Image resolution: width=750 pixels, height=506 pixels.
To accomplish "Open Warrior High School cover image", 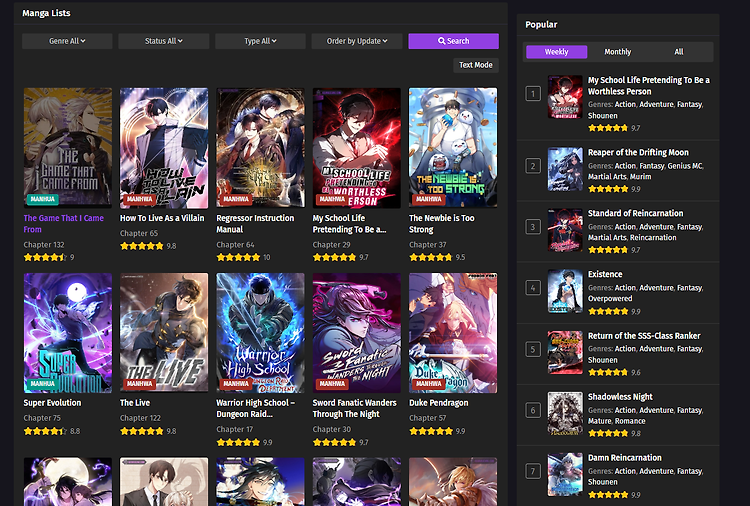I will pos(260,333).
